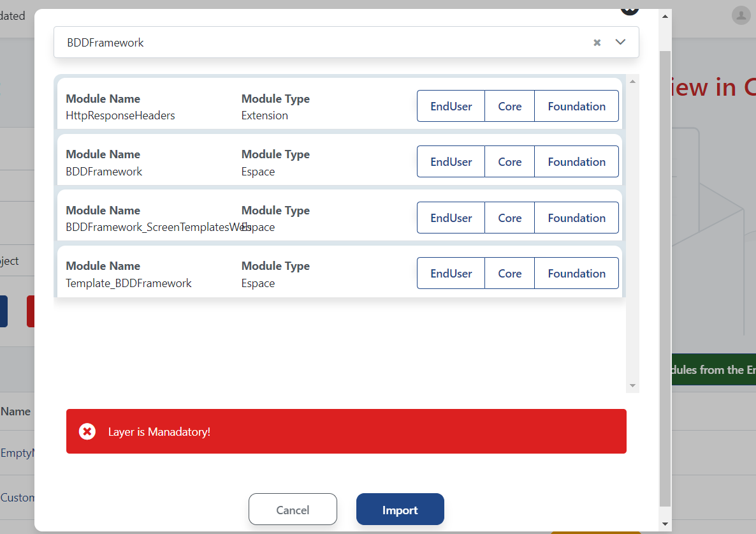Pick Foundation layer for Template_BDDFramework
756x534 pixels.
pyautogui.click(x=576, y=274)
